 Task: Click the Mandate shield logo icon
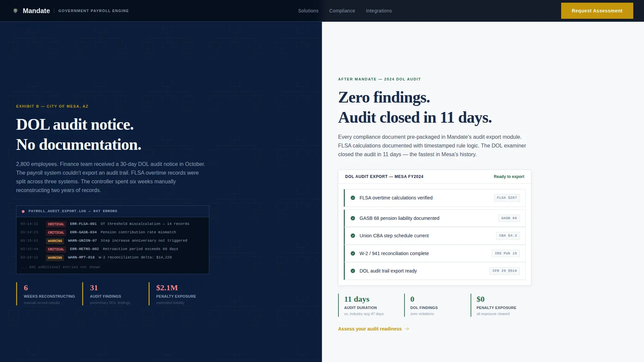click(x=15, y=11)
